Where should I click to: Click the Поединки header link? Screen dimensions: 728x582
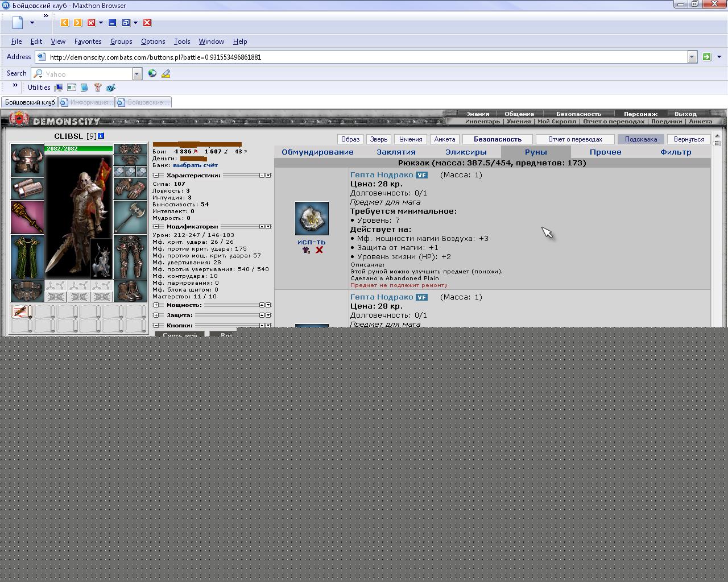pos(667,121)
